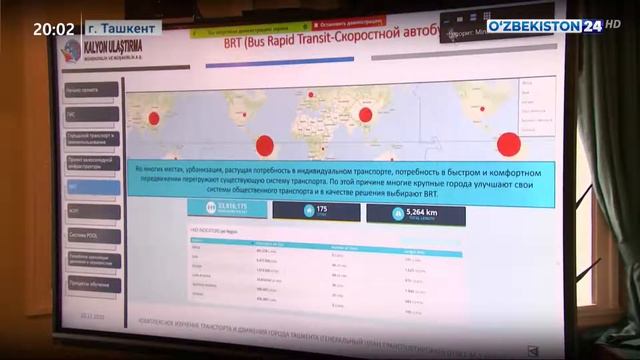Click the red bubble over Asia
This screenshot has height=360, width=640.
pos(366,116)
